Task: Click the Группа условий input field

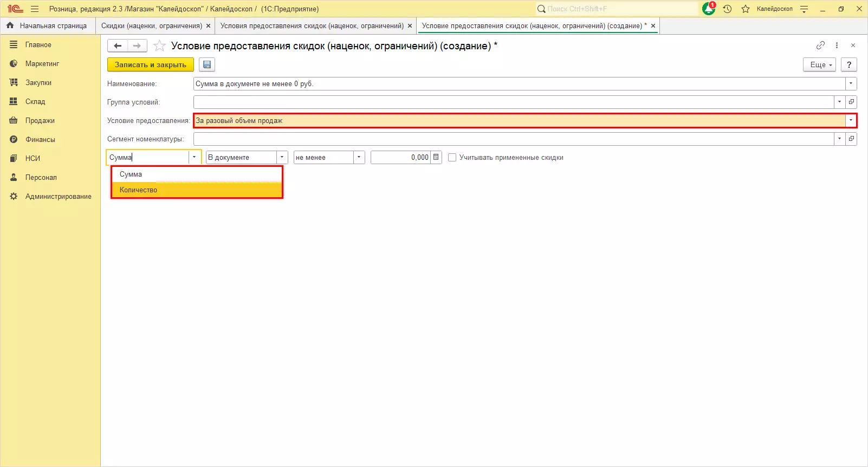Action: point(514,102)
